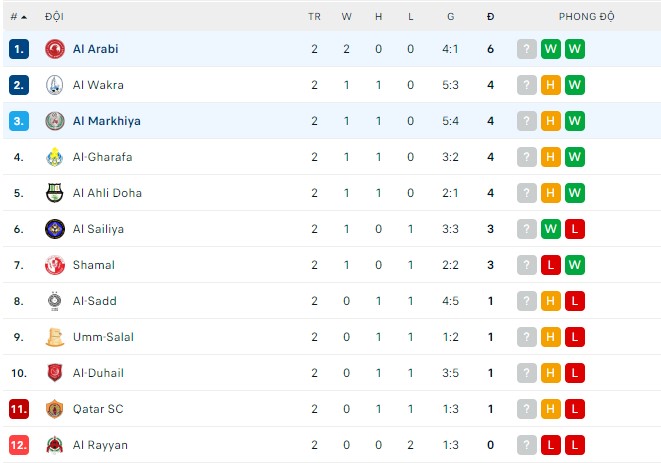Click Al Arabi's most recent green W form badge

(574, 49)
